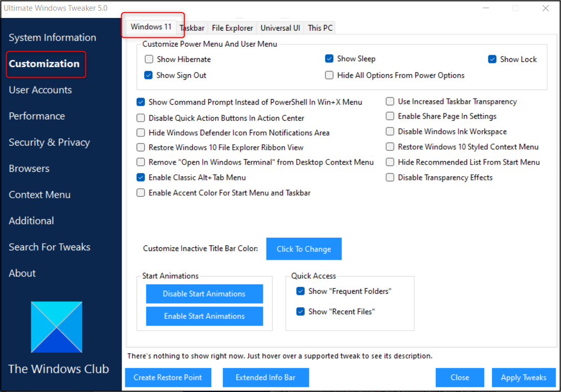Open Context Menu section in sidebar
This screenshot has height=392, width=561.
[x=39, y=195]
